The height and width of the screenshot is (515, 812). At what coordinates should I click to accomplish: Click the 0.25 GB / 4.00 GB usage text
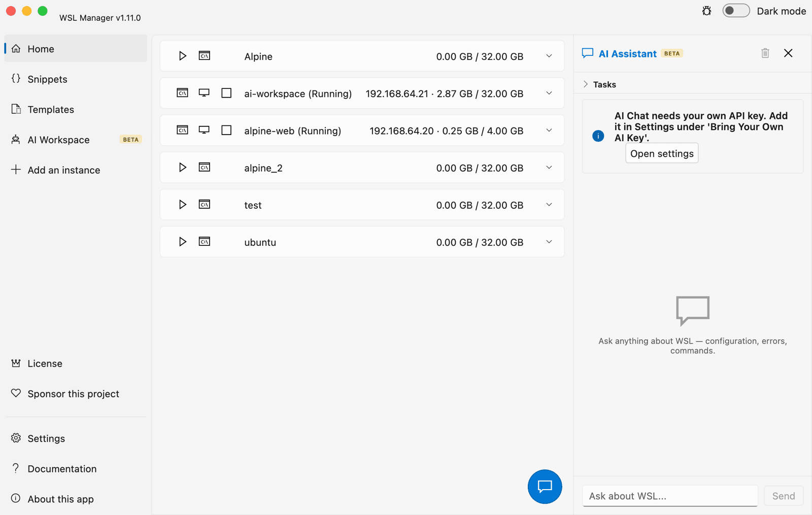click(x=483, y=131)
